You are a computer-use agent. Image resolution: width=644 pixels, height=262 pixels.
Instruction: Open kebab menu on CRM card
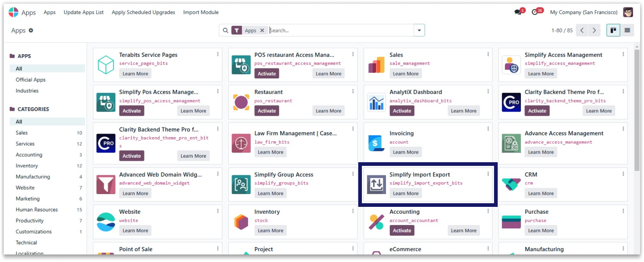point(623,174)
